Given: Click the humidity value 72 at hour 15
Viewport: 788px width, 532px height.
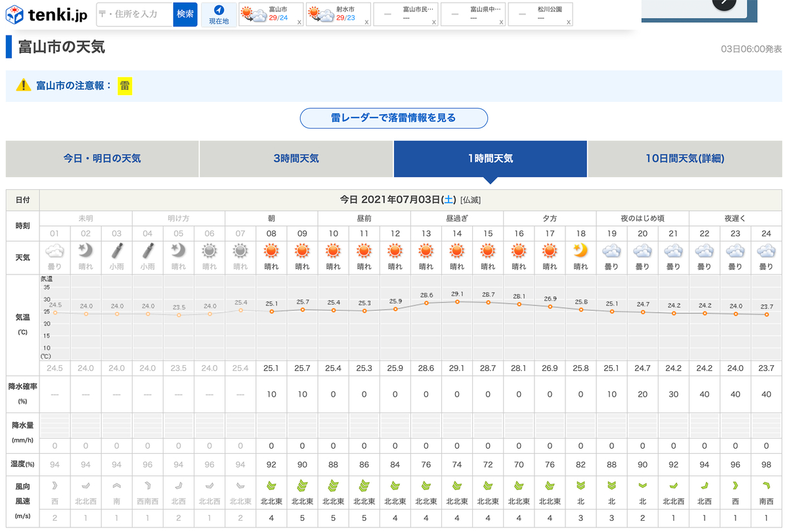Looking at the screenshot, I should pyautogui.click(x=488, y=464).
